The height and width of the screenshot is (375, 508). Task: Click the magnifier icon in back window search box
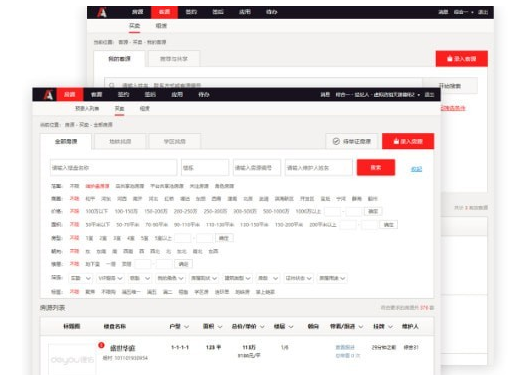[112, 85]
